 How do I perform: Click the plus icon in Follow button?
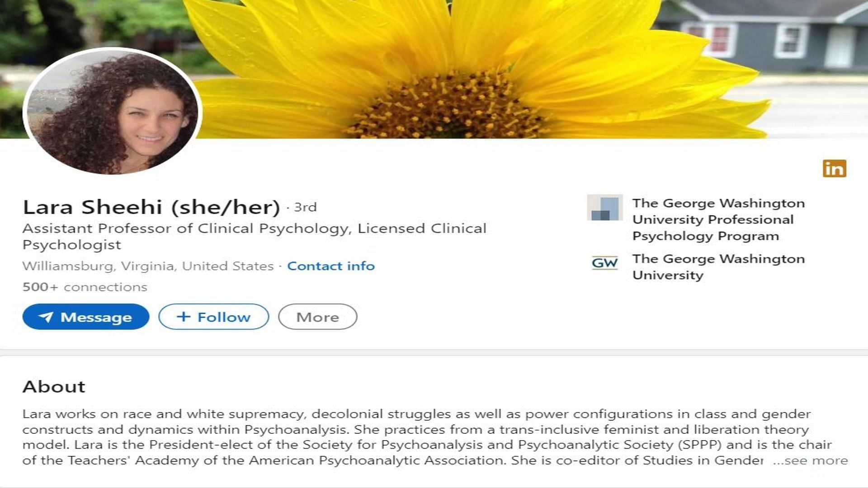point(183,316)
